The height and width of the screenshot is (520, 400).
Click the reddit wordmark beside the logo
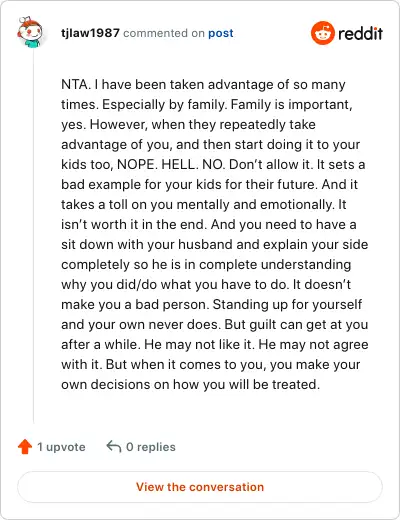click(360, 33)
